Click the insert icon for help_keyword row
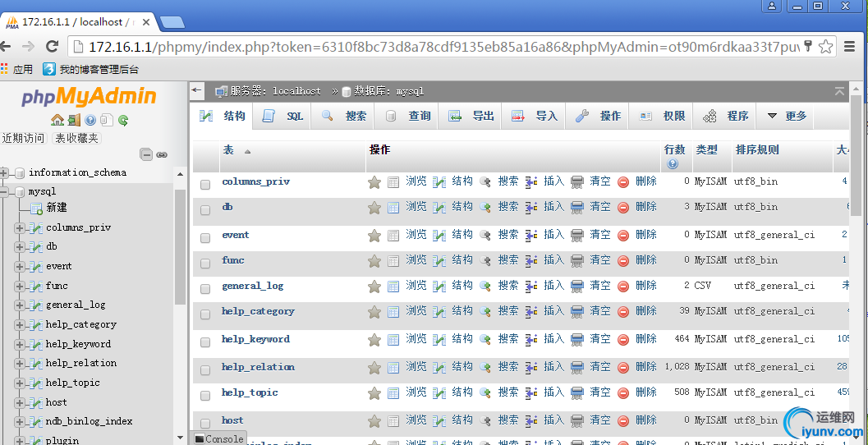This screenshot has width=868, height=445. (x=531, y=340)
